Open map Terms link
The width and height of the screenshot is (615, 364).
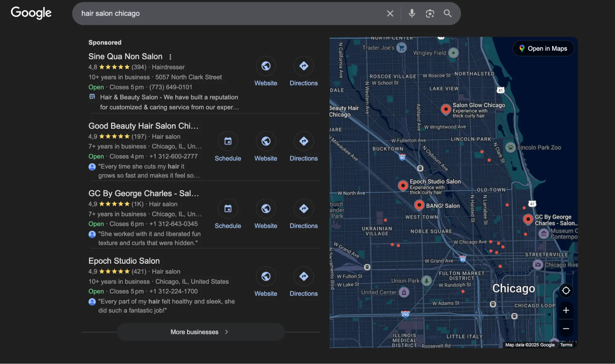pyautogui.click(x=566, y=345)
